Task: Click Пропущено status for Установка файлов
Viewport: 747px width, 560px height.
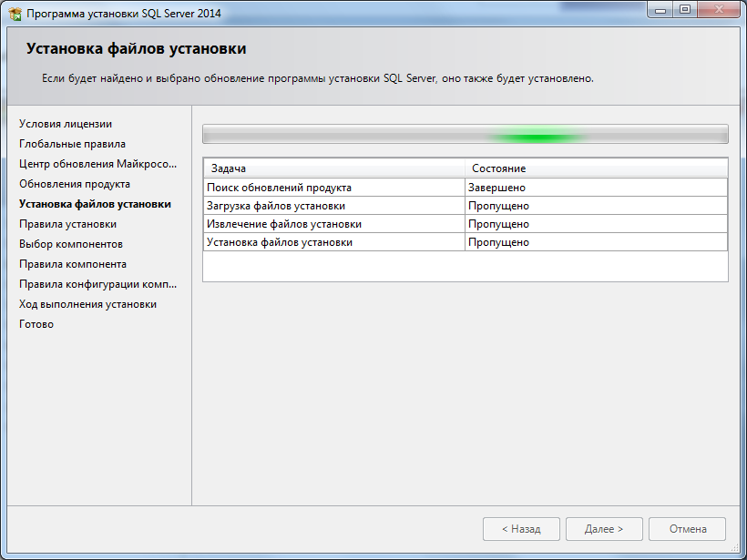Action: point(597,242)
